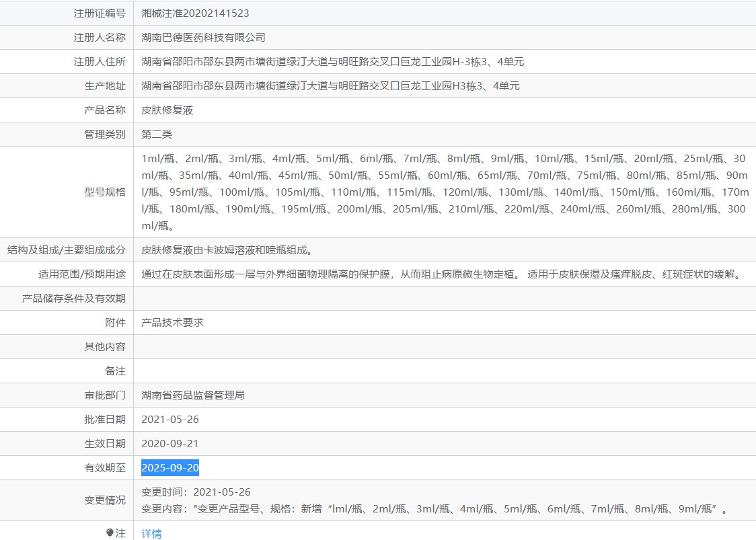Click the 注册人住所 label
The width and height of the screenshot is (756, 540).
pyautogui.click(x=100, y=62)
